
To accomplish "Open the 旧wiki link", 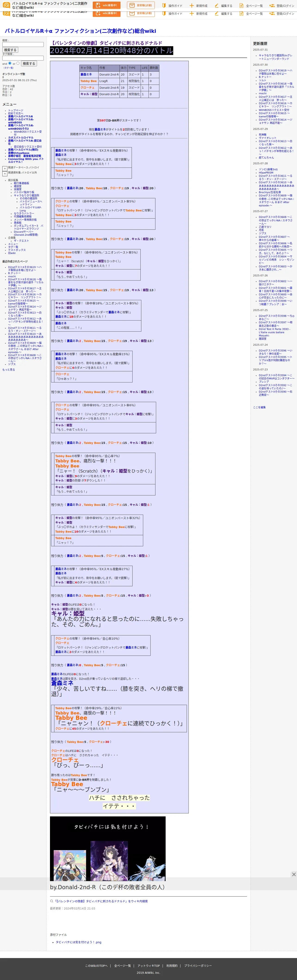I will point(12,253).
